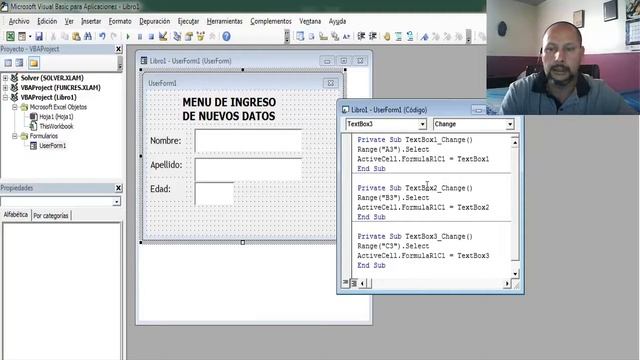
Task: Open the Insertar menu
Action: point(91,21)
